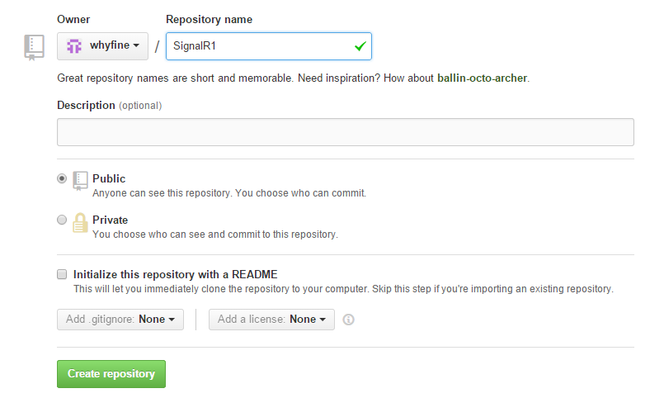Open the Add a license dropdown
This screenshot has width=650, height=398.
pyautogui.click(x=272, y=320)
